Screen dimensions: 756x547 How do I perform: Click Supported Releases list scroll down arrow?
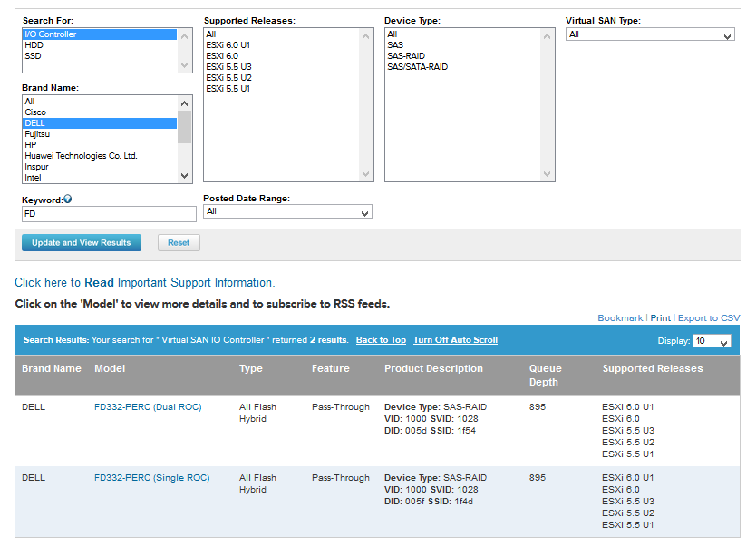click(x=365, y=173)
